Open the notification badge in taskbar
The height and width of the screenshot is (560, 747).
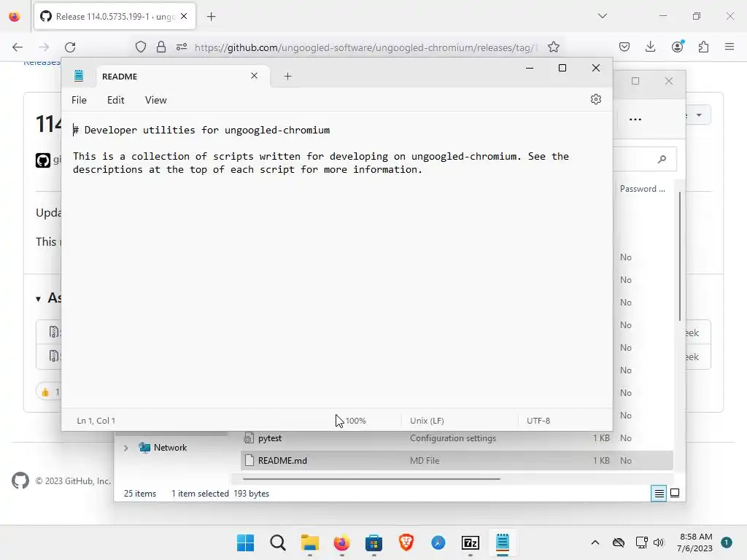(727, 542)
